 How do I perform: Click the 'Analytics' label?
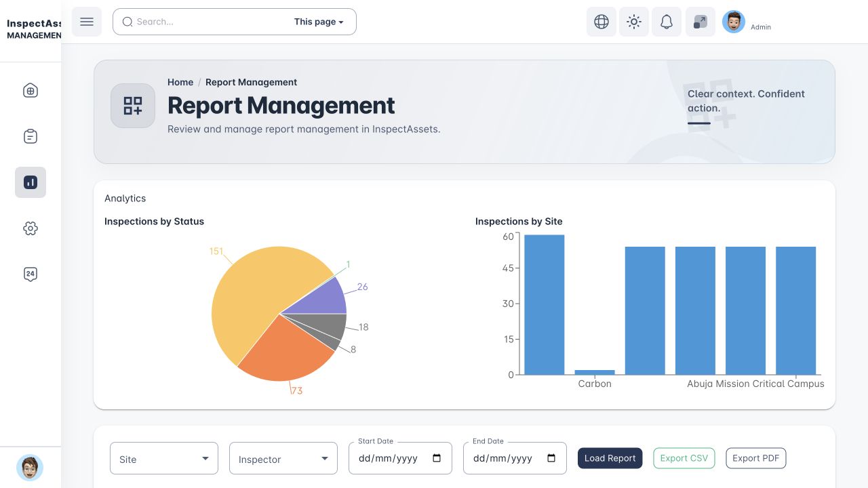coord(125,199)
